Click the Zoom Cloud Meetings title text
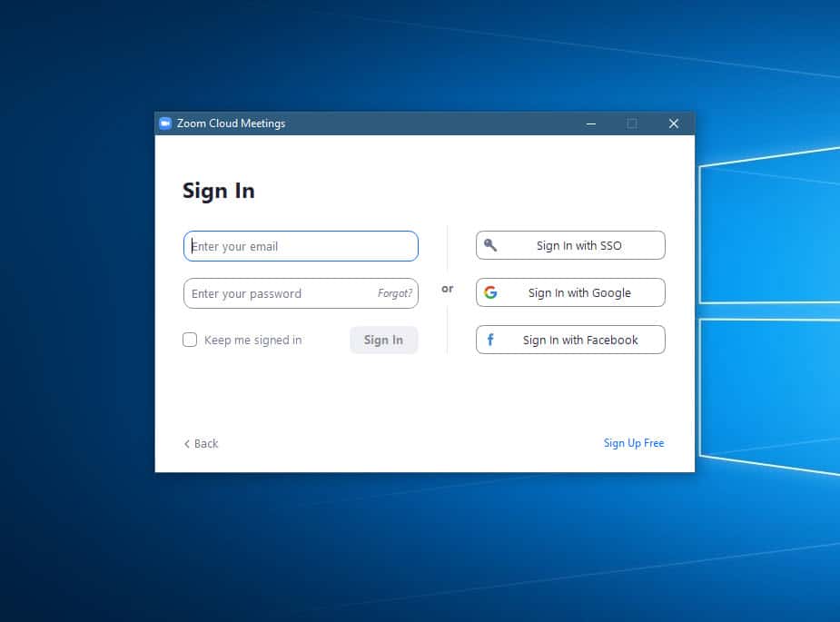Screen dimensions: 840x622 pos(231,123)
